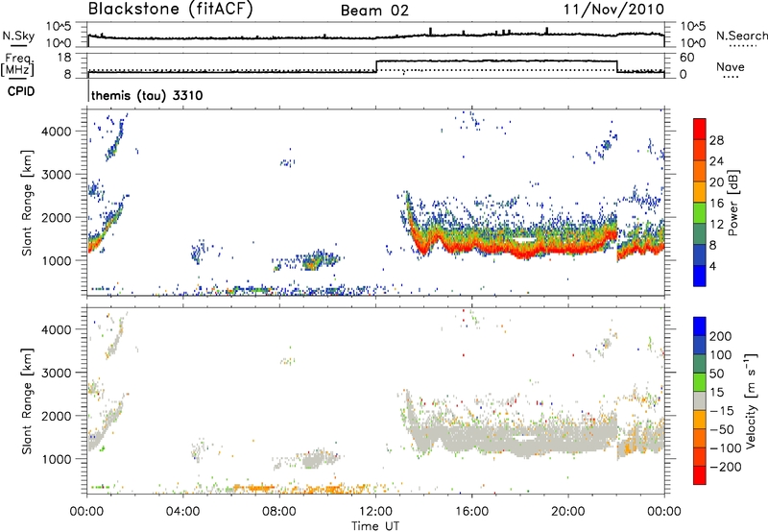Click the "Freq. [MHz]" axis label
Image resolution: width=768 pixels, height=532 pixels.
(17, 64)
